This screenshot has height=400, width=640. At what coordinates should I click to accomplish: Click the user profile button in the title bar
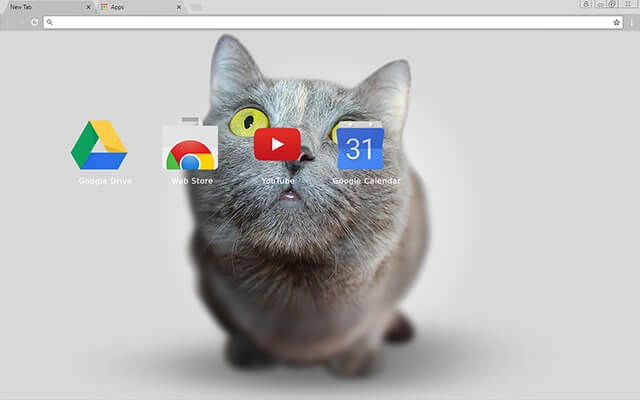point(586,4)
